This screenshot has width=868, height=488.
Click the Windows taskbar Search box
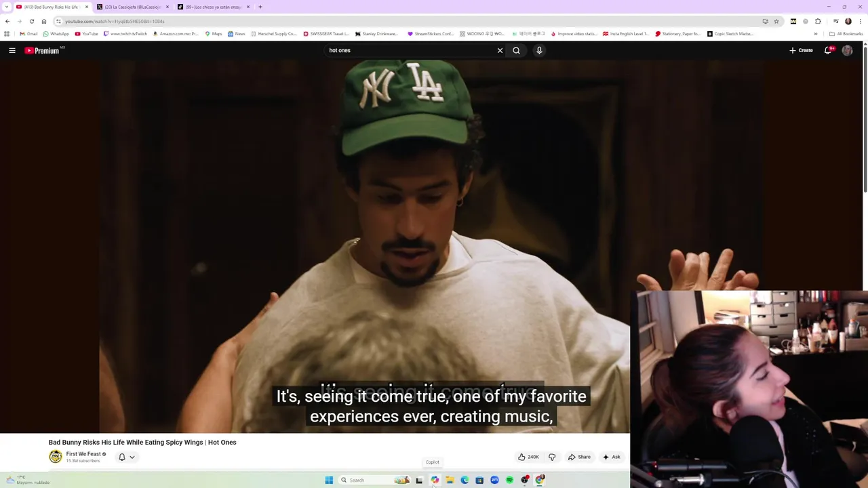click(374, 480)
